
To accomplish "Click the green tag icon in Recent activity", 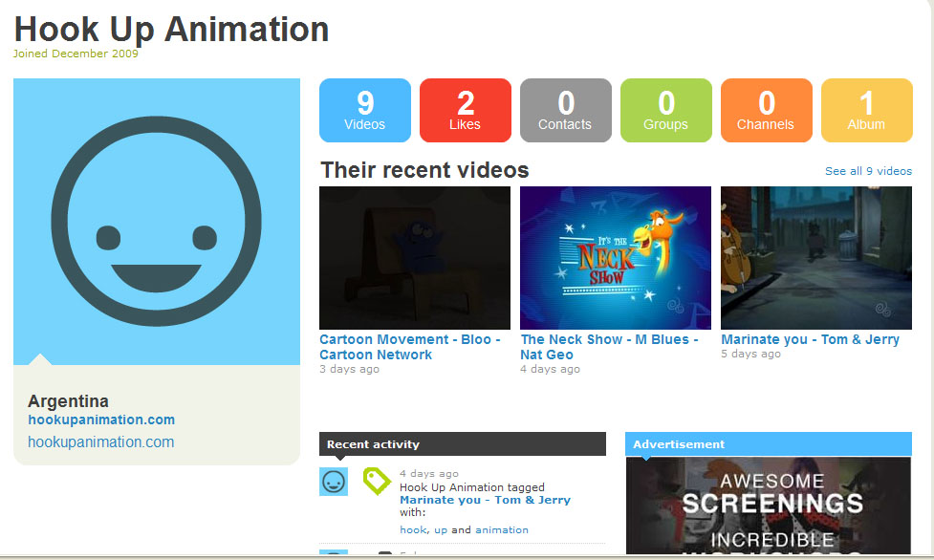I will 377,481.
